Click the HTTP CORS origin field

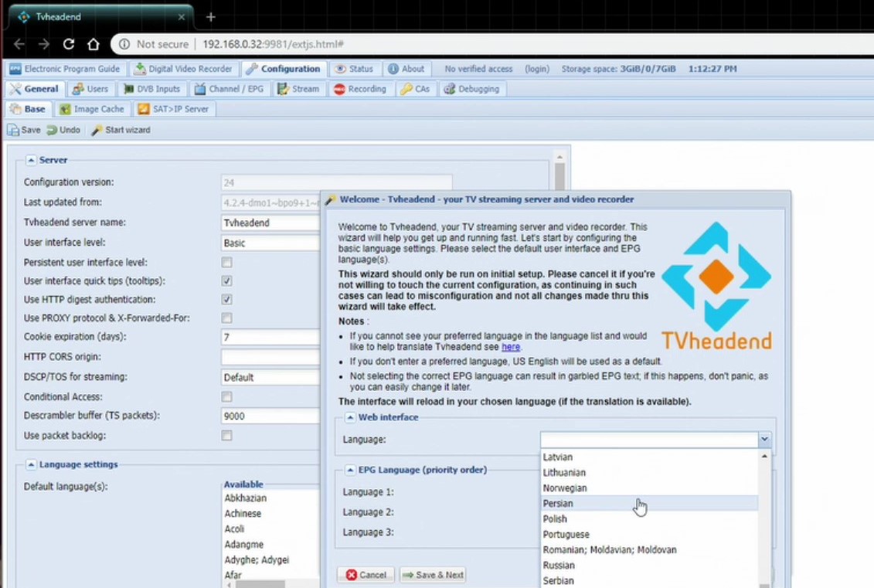(271, 357)
